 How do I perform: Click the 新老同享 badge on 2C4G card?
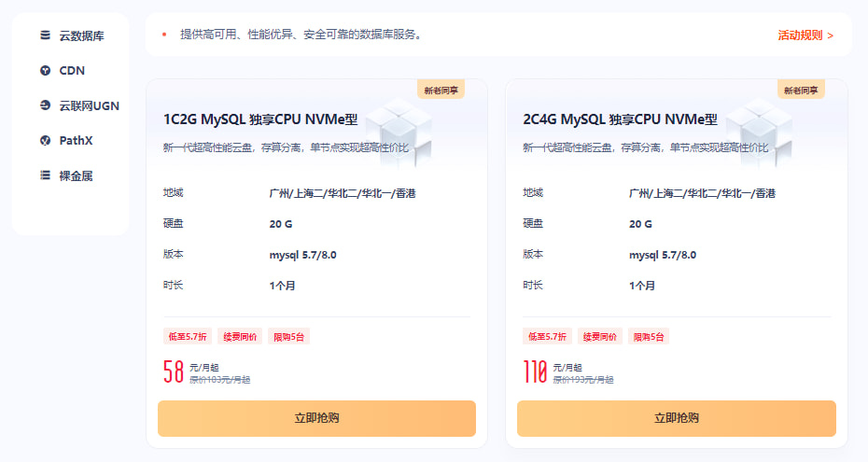[801, 91]
